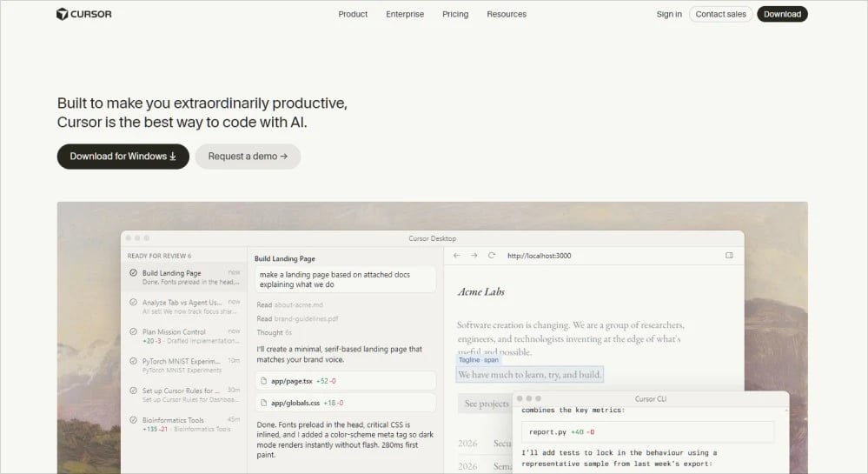Click check icon beside Plan Mission Control
The image size is (868, 474).
coord(134,331)
